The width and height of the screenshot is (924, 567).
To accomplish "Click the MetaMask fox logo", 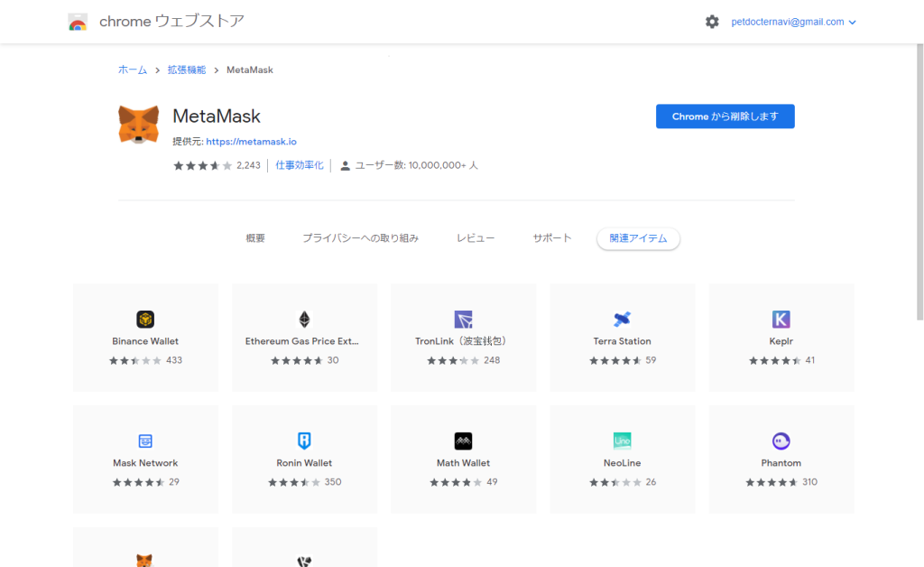I will tap(138, 125).
